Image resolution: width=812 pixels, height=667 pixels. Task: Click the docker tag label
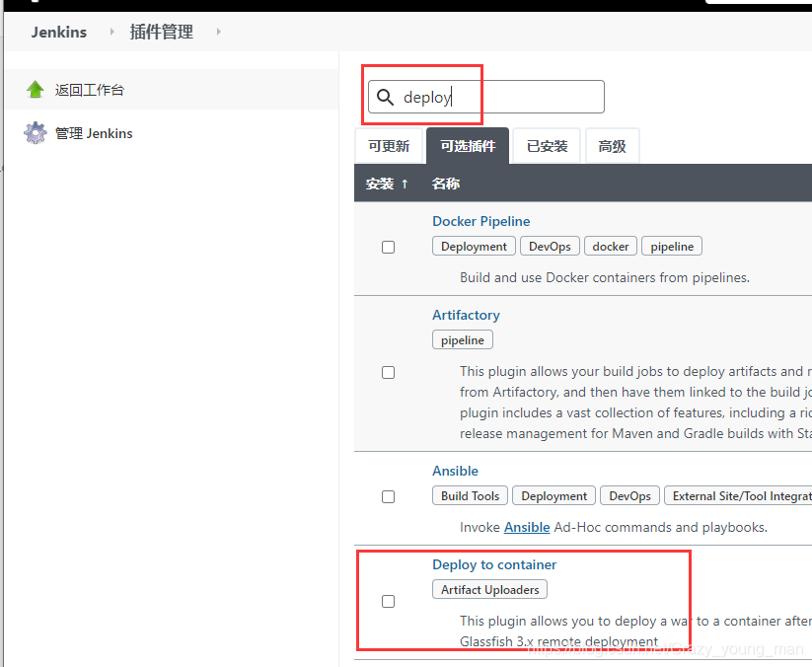coord(611,246)
